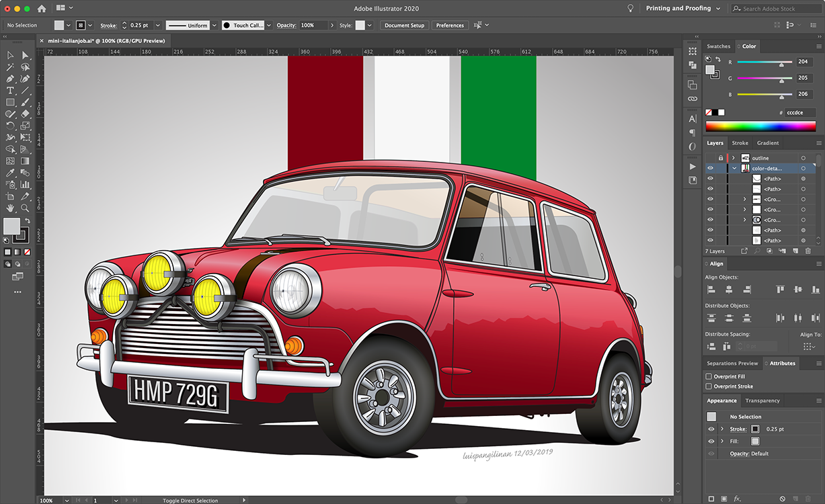The height and width of the screenshot is (504, 825).
Task: Expand the outline layer
Action: (x=734, y=158)
